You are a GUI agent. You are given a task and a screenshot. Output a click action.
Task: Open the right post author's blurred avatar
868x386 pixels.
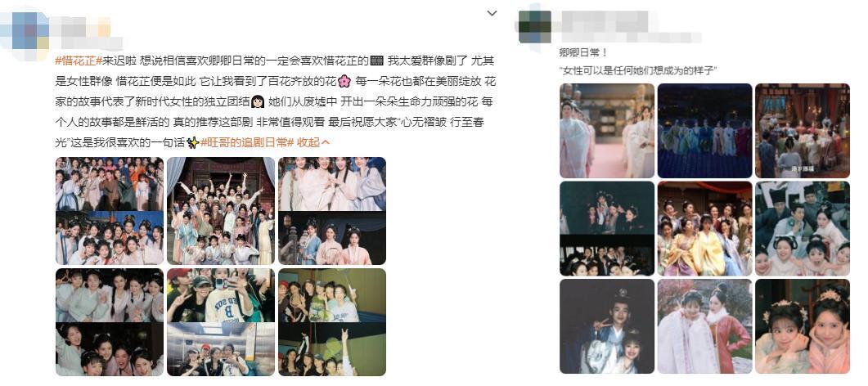(535, 26)
